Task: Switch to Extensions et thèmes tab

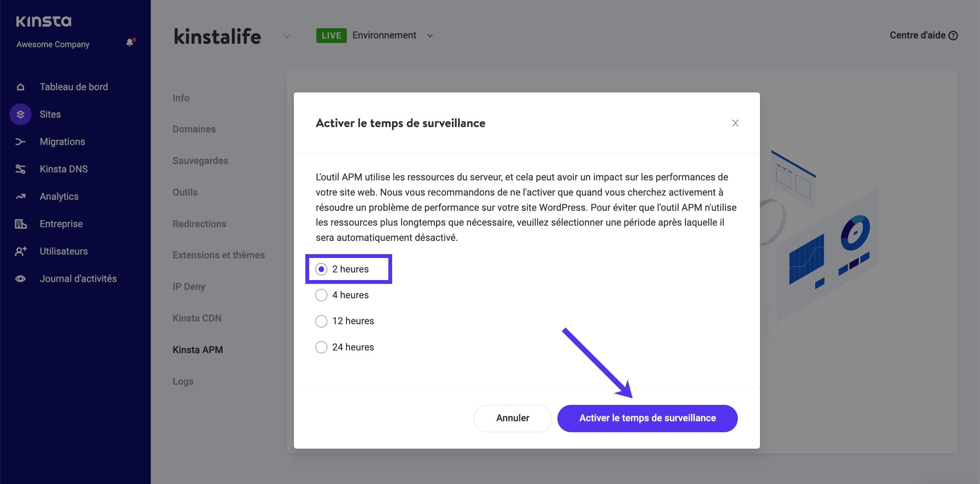Action: coord(219,255)
